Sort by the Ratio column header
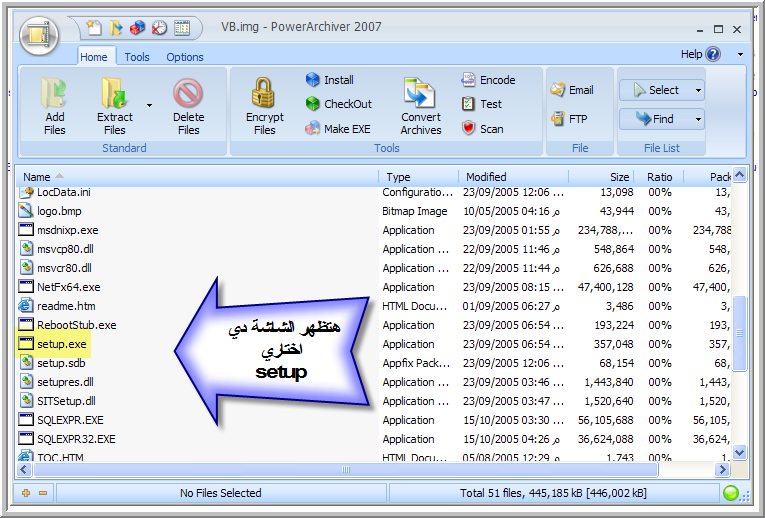 659,177
